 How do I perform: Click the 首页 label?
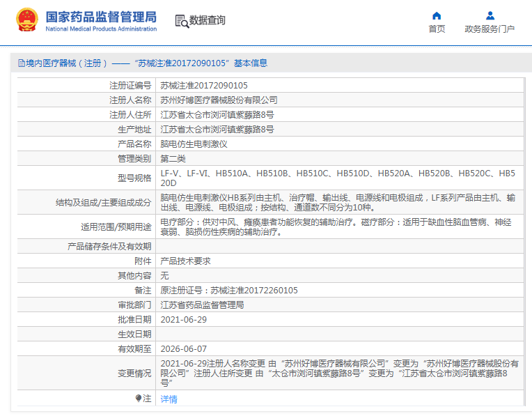point(437,29)
